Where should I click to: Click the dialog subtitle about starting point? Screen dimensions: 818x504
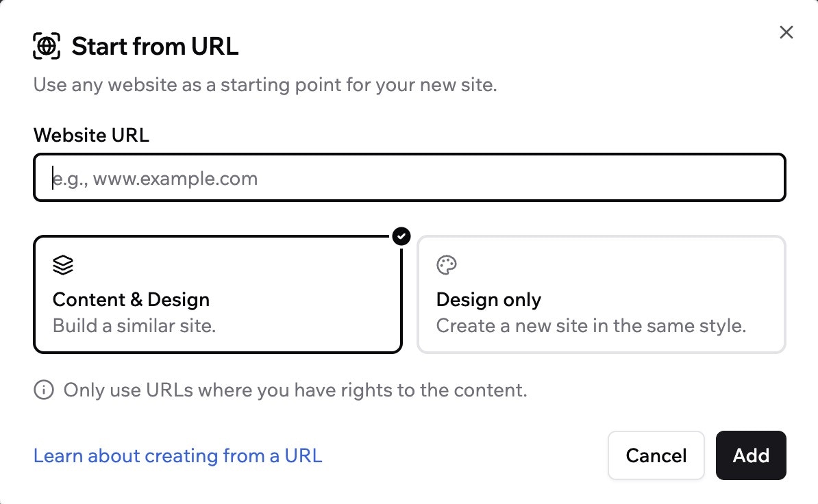coord(265,84)
